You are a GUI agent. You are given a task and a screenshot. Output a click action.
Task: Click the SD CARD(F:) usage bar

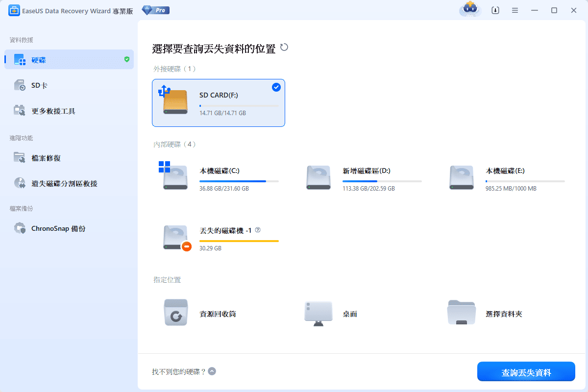pos(239,105)
